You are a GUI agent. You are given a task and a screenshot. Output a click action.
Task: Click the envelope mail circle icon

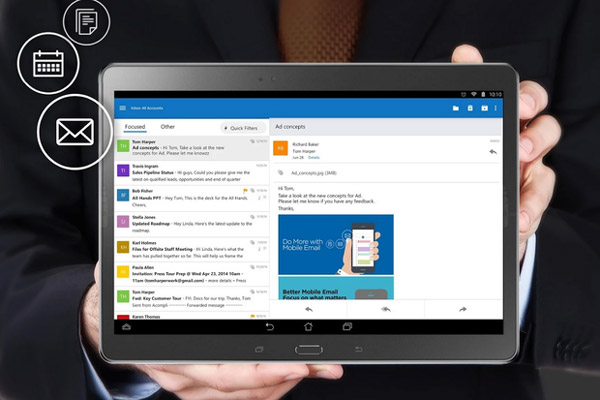pos(75,132)
